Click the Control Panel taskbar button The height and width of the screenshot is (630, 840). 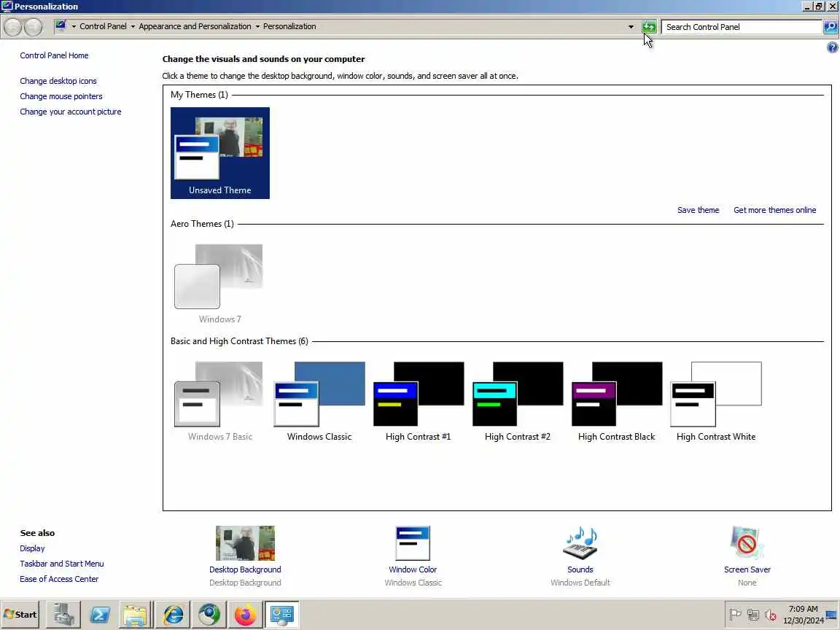pyautogui.click(x=281, y=615)
